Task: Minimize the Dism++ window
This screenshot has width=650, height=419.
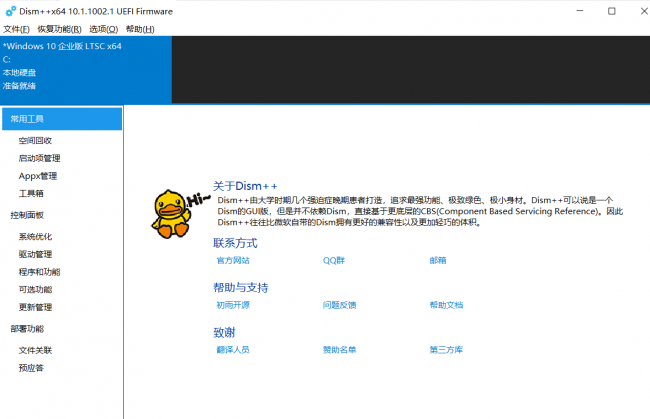Action: tap(580, 11)
